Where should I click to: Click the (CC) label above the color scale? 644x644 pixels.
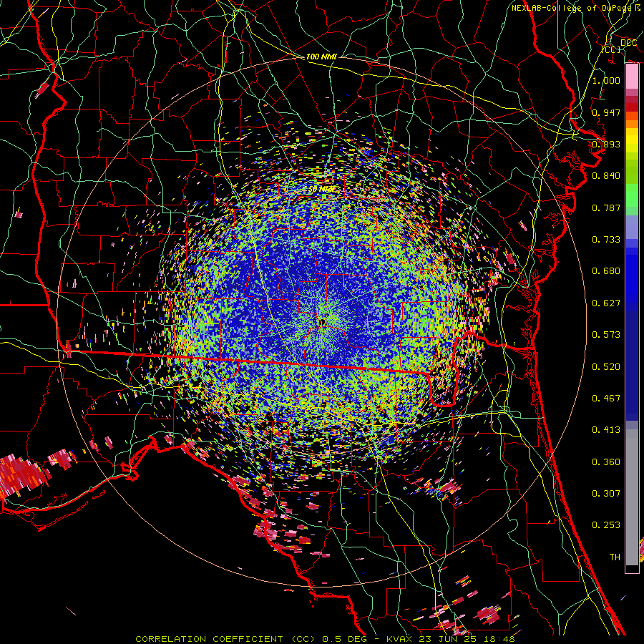(x=611, y=49)
